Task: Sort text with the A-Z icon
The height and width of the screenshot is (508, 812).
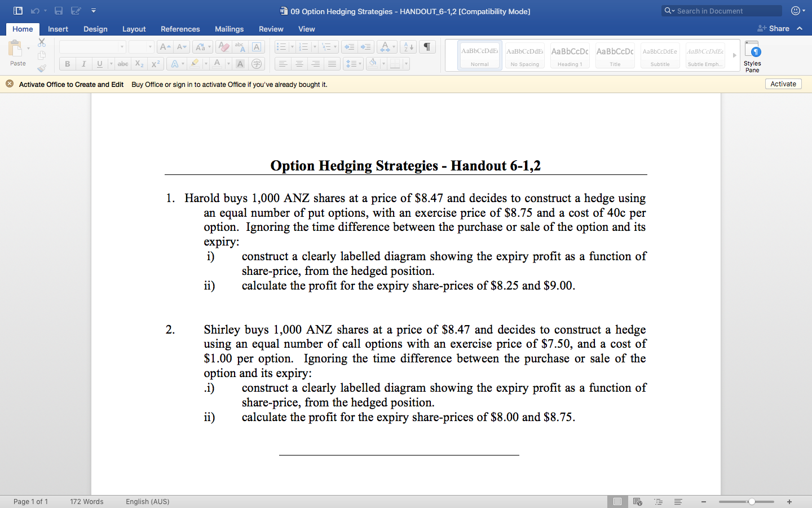Action: (409, 47)
